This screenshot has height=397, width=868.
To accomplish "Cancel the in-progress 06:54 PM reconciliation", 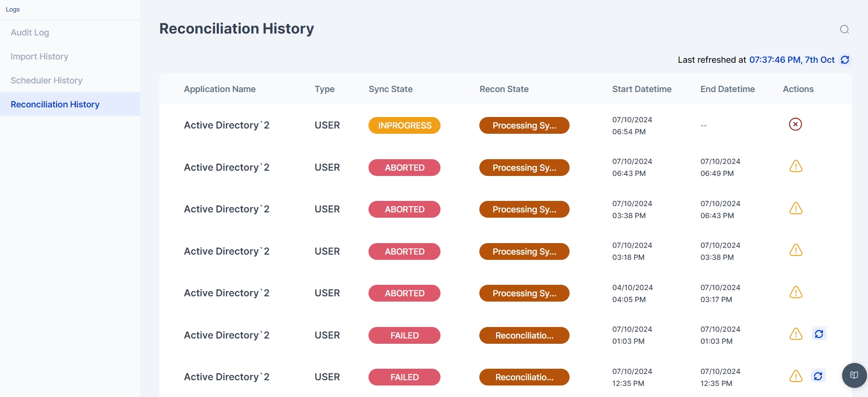I will tap(795, 125).
